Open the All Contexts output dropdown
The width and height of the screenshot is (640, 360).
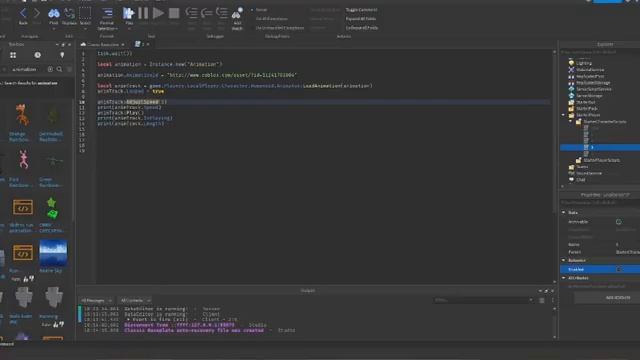click(x=135, y=301)
